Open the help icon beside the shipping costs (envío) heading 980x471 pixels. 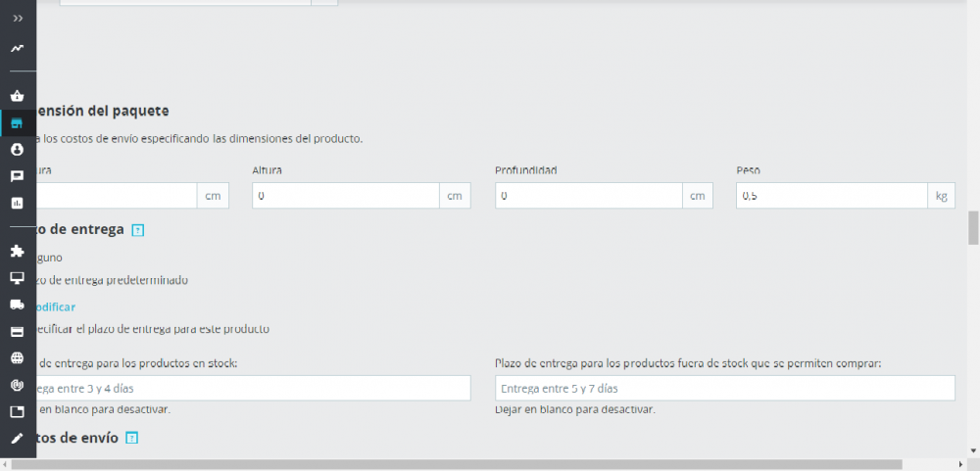(x=131, y=439)
